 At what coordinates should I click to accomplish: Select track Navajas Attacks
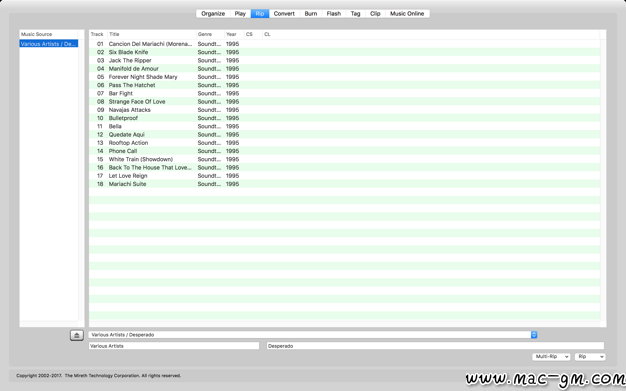(344, 110)
